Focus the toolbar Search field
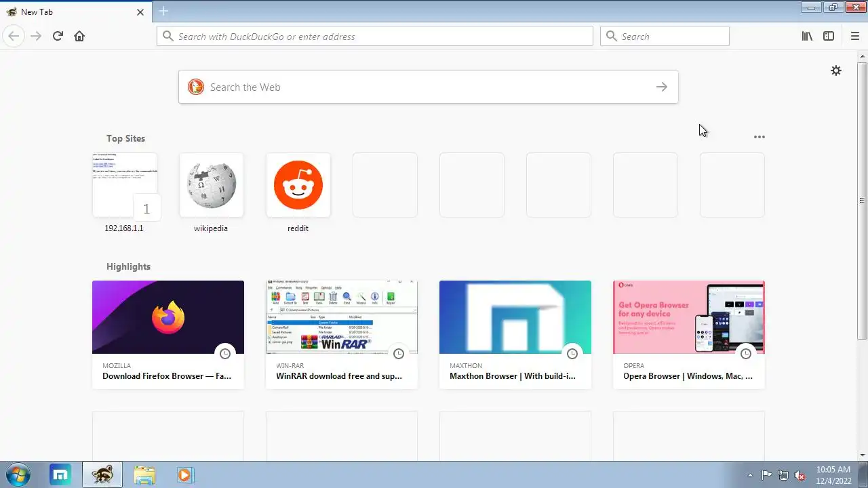 [x=665, y=37]
